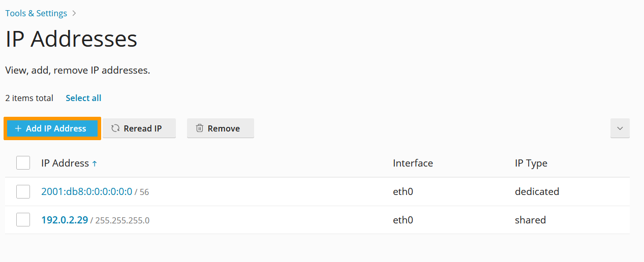
Task: Check the box for the 2001:db8 address row
Action: tap(23, 191)
